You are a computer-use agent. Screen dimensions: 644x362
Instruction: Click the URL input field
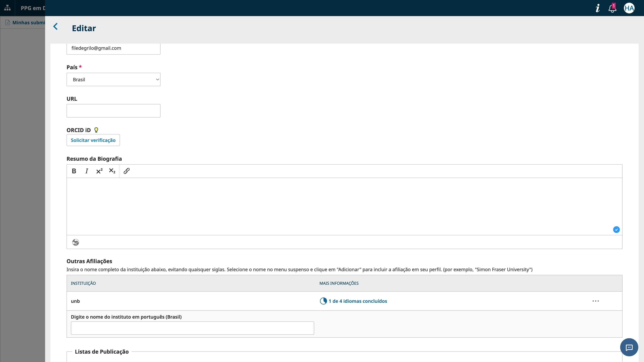tap(113, 111)
